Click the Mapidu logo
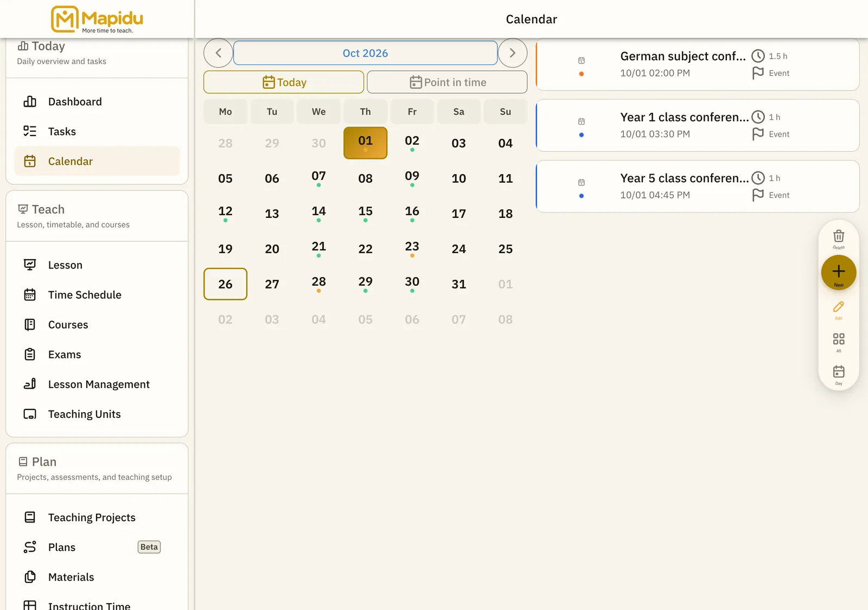Screen dimensions: 868x610 tap(97, 19)
